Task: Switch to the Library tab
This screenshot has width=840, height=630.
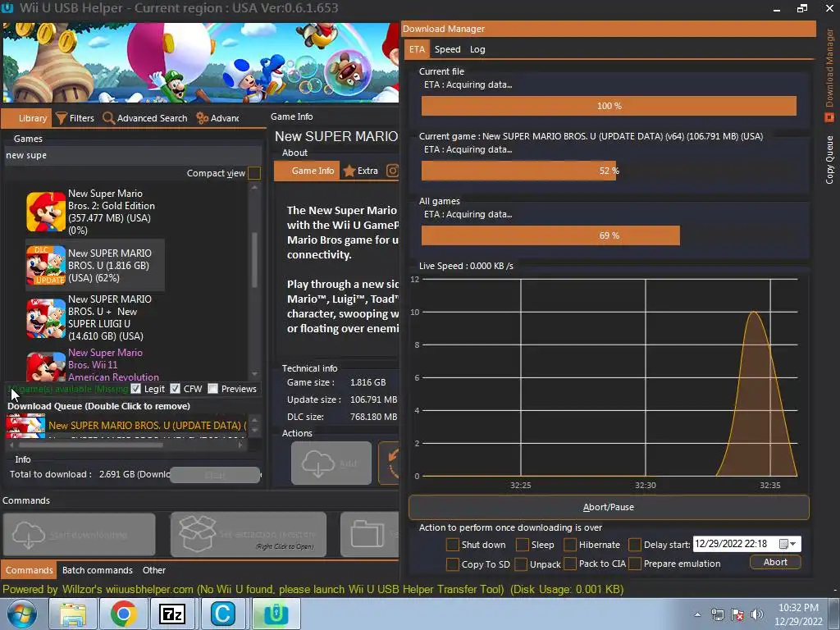Action: [27, 118]
